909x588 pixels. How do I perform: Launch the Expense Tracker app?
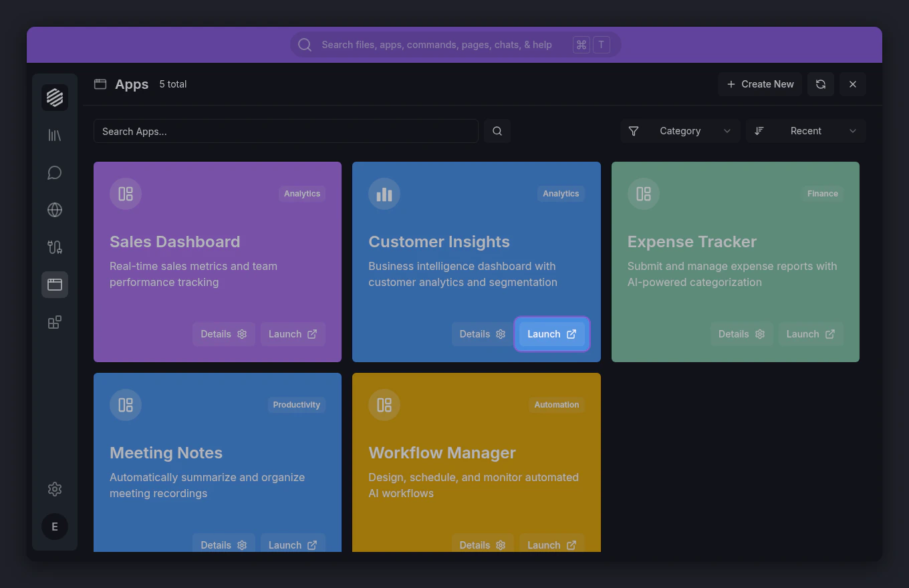(x=811, y=334)
